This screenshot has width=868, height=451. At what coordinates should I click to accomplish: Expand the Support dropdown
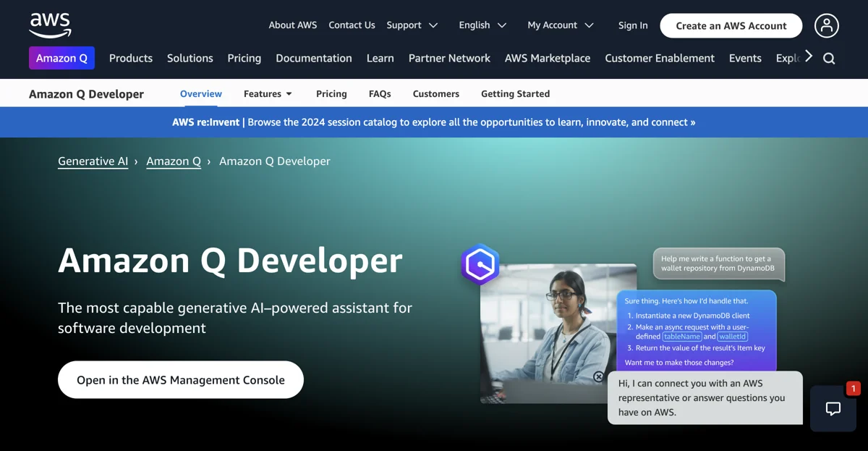click(412, 25)
